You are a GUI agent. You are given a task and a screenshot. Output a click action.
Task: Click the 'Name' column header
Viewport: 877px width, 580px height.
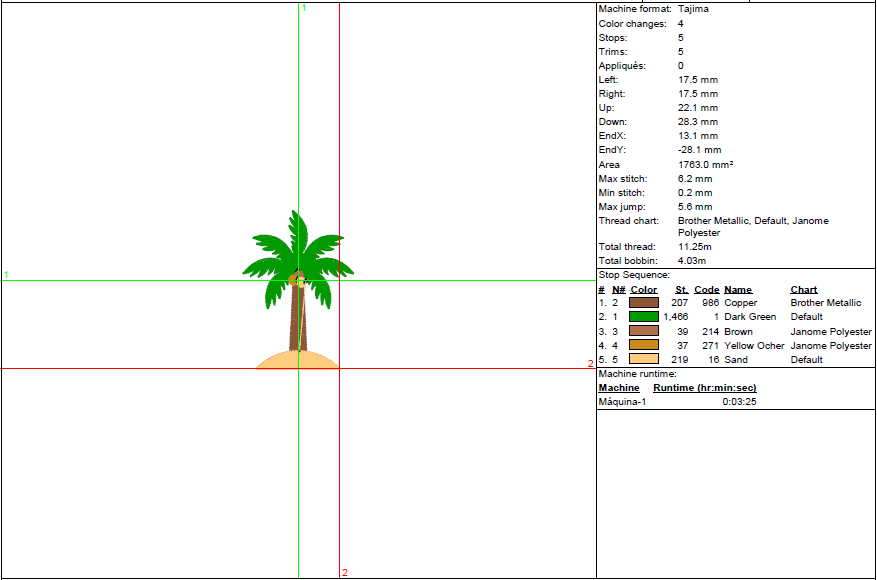click(738, 290)
